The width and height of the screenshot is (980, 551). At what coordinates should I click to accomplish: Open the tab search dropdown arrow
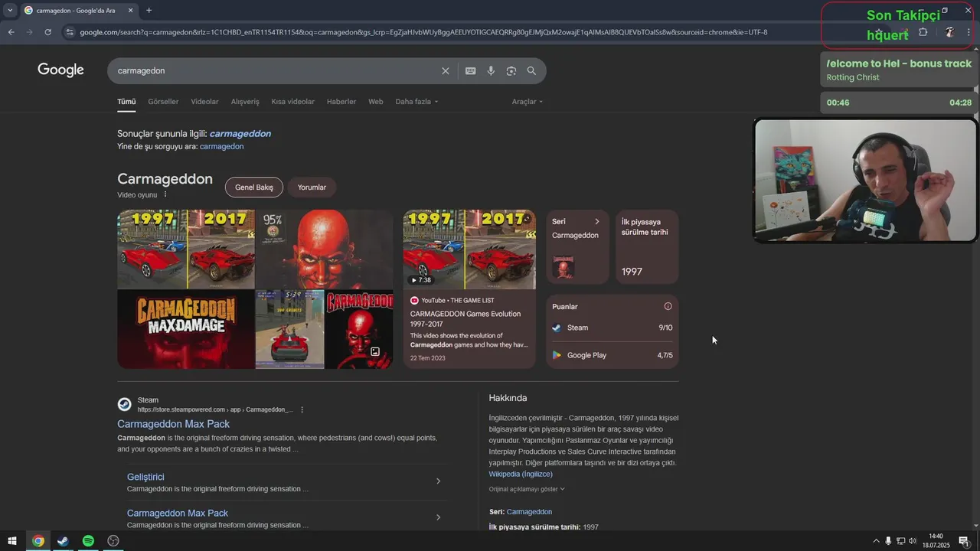pyautogui.click(x=10, y=10)
